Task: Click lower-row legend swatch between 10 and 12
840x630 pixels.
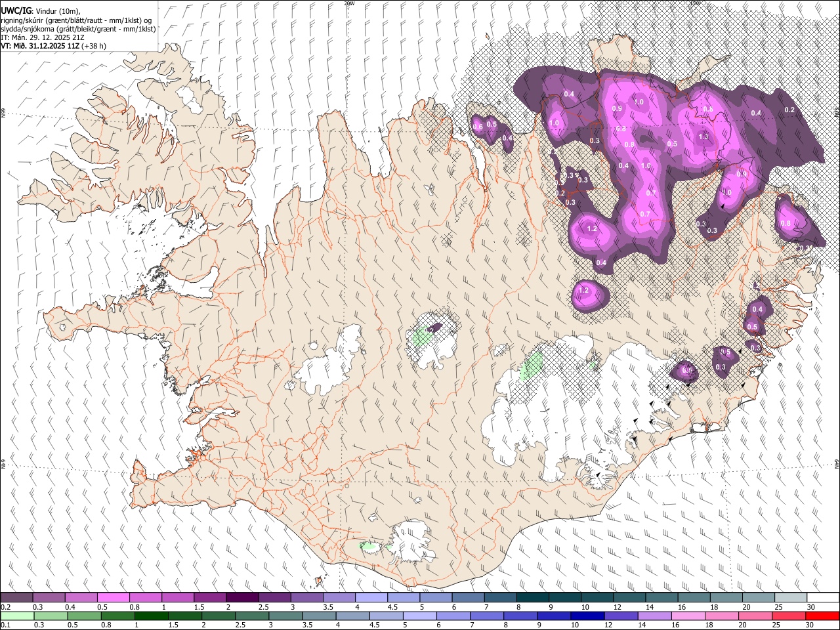Action: pyautogui.click(x=588, y=616)
